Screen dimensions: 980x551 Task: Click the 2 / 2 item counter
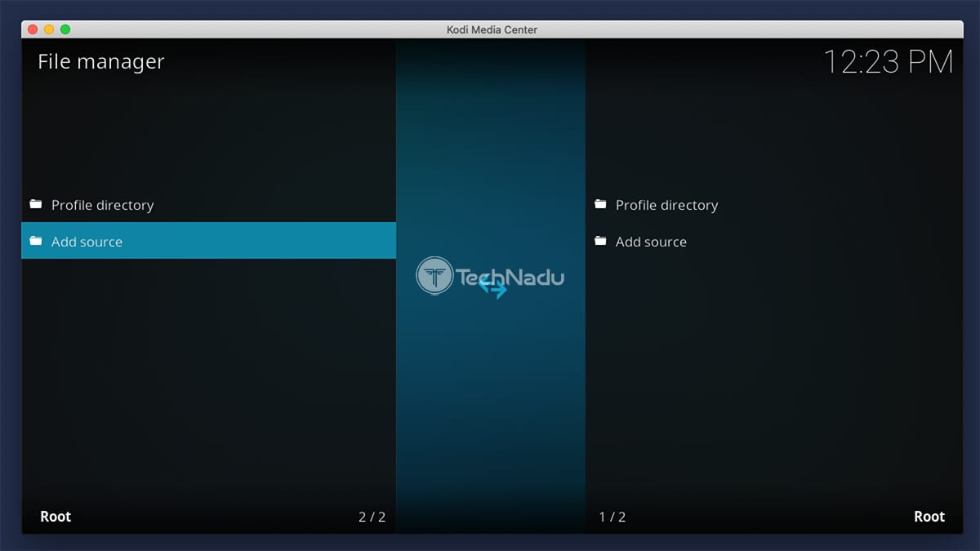(x=372, y=517)
